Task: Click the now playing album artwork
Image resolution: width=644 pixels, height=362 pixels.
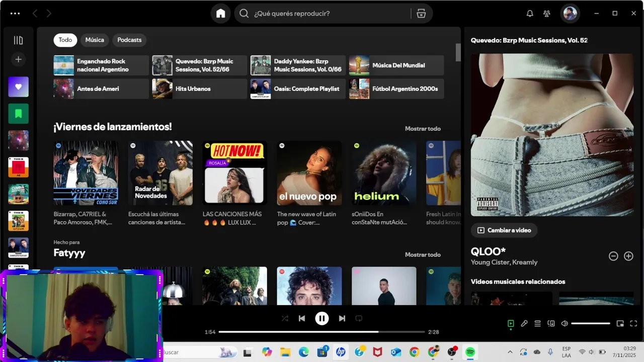Action: (x=552, y=135)
